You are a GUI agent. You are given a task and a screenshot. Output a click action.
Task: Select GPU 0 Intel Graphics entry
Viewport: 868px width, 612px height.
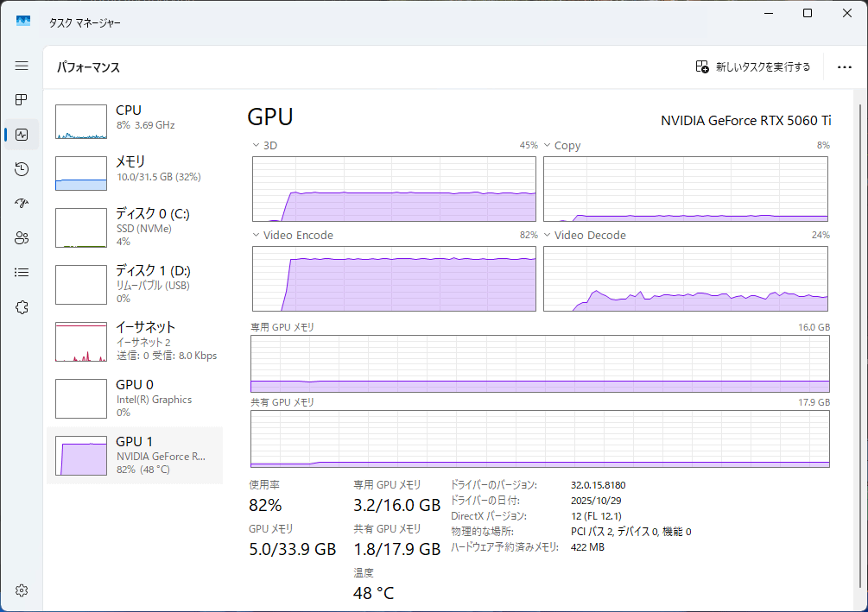tap(135, 397)
